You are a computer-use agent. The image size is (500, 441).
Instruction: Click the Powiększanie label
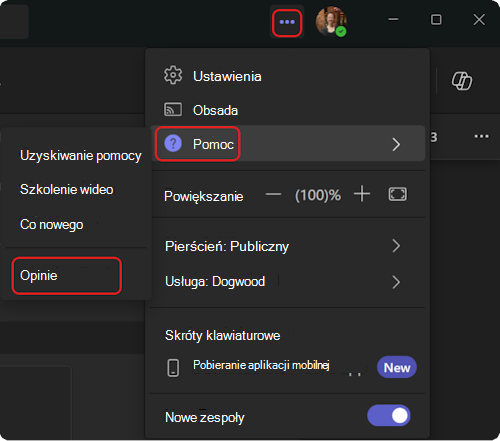pyautogui.click(x=204, y=196)
